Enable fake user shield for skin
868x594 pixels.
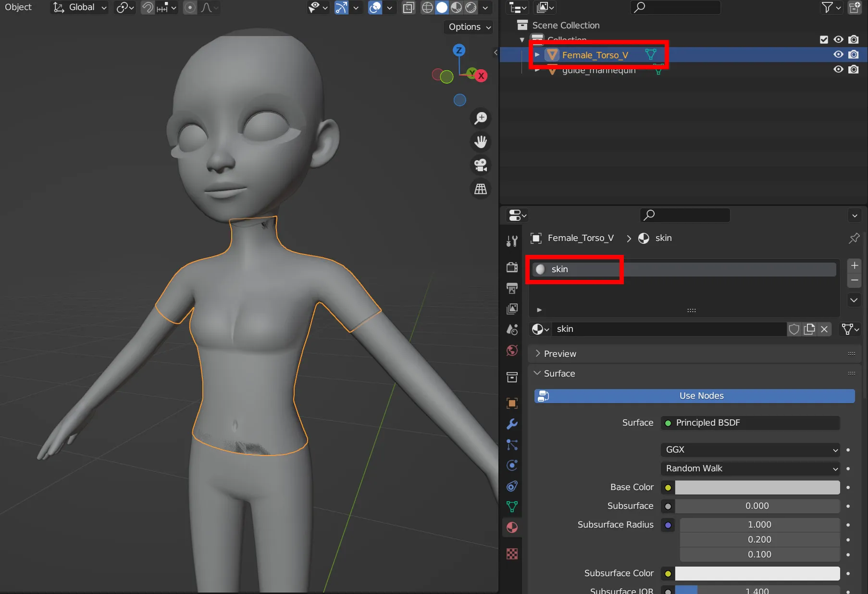(794, 329)
